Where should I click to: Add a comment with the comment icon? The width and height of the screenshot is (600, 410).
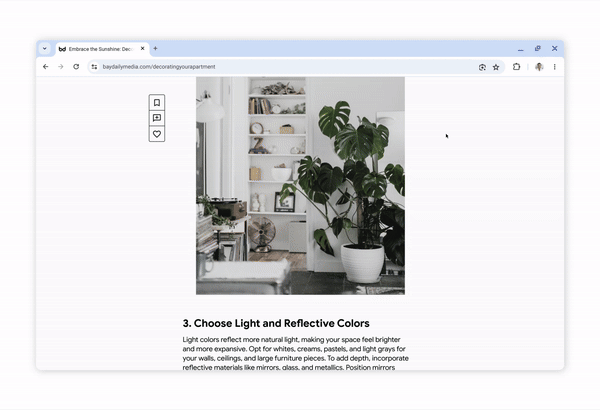157,118
